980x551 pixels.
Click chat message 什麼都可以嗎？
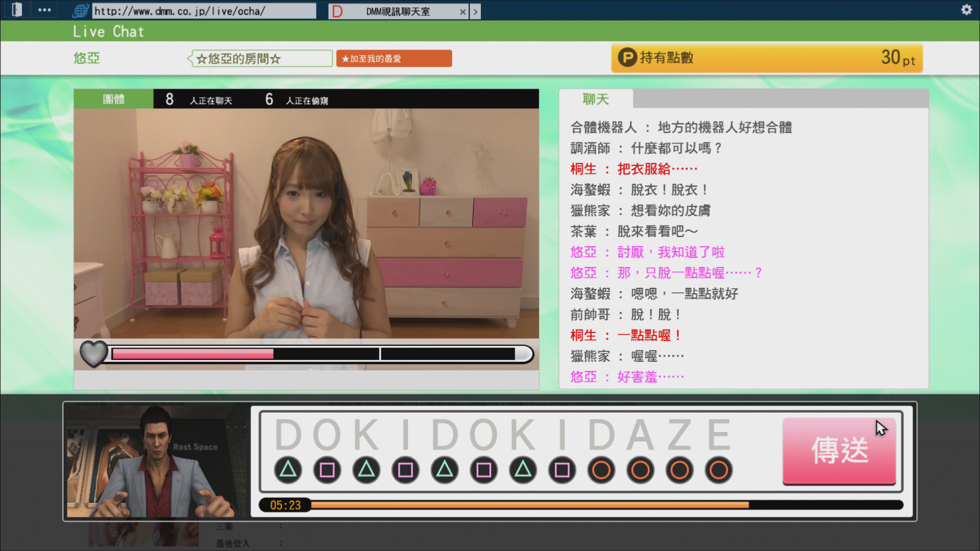677,148
